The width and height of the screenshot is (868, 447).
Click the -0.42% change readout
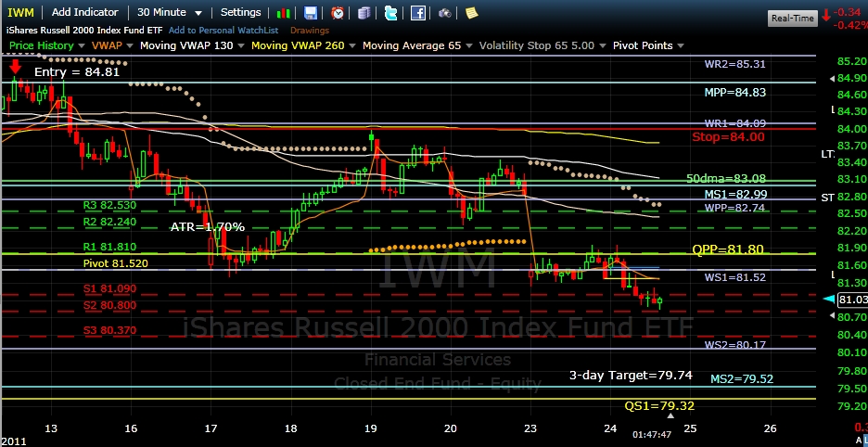(x=852, y=25)
